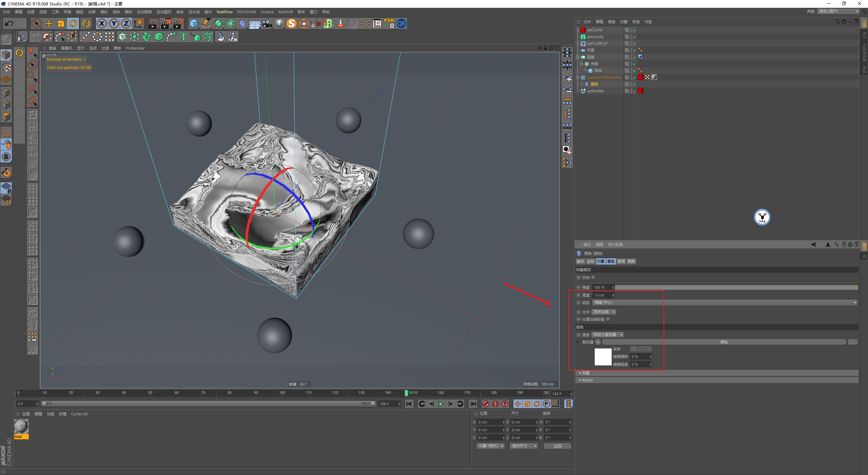The height and width of the screenshot is (475, 868).
Task: Activate the Rotate tool in toolbar
Action: pyautogui.click(x=73, y=23)
